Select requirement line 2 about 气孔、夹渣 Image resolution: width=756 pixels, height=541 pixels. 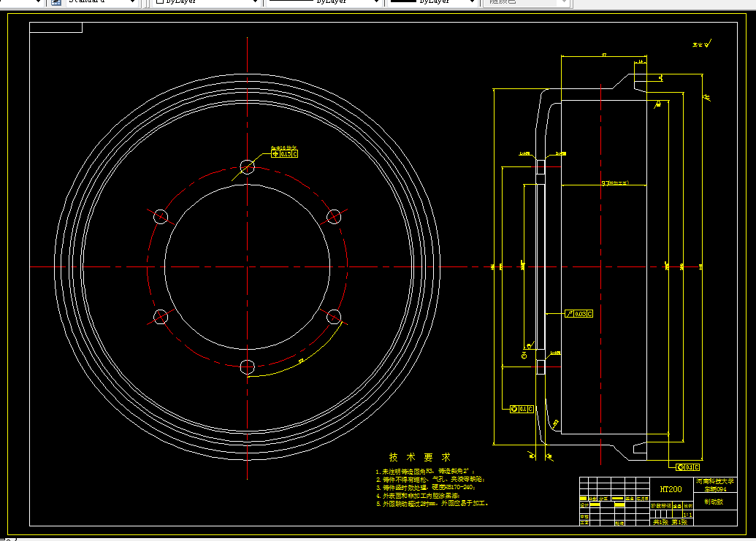[x=430, y=480]
